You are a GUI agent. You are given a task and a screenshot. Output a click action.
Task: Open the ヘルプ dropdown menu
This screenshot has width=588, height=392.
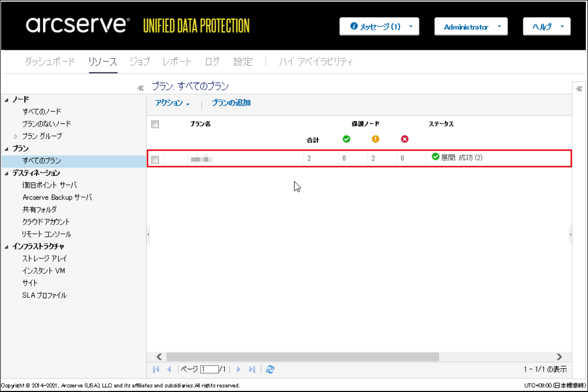pyautogui.click(x=547, y=26)
